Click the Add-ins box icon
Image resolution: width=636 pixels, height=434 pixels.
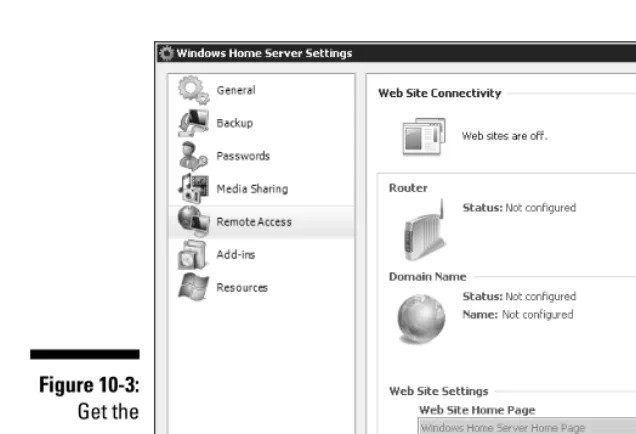click(x=192, y=255)
